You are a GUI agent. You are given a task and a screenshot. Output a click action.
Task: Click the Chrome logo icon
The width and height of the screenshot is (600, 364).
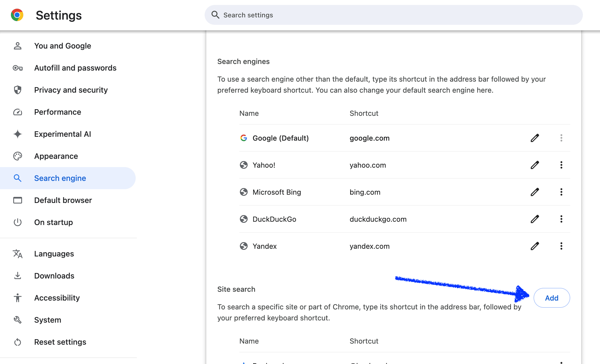click(x=17, y=15)
